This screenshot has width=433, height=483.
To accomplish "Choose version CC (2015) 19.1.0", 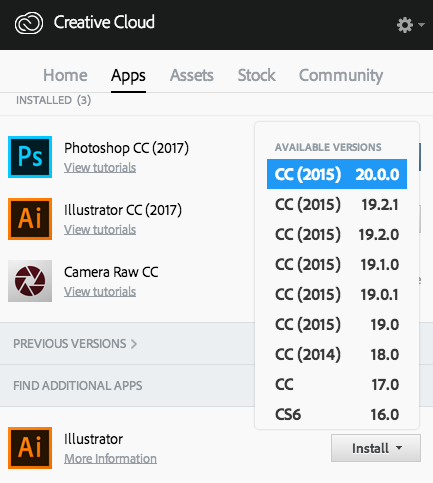I will (337, 264).
